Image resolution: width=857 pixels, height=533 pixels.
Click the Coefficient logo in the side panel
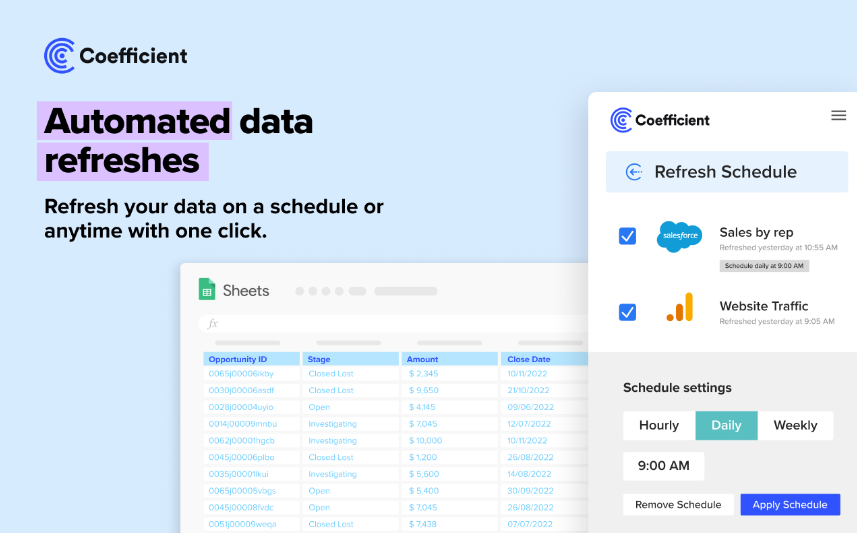(x=660, y=120)
